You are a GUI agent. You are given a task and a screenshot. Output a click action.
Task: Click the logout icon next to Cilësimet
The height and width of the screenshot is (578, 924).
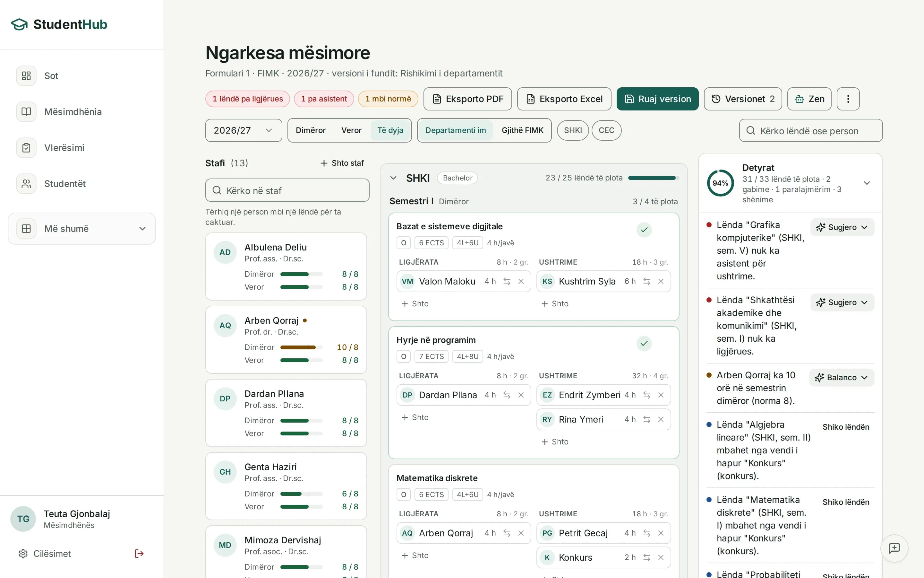point(139,554)
